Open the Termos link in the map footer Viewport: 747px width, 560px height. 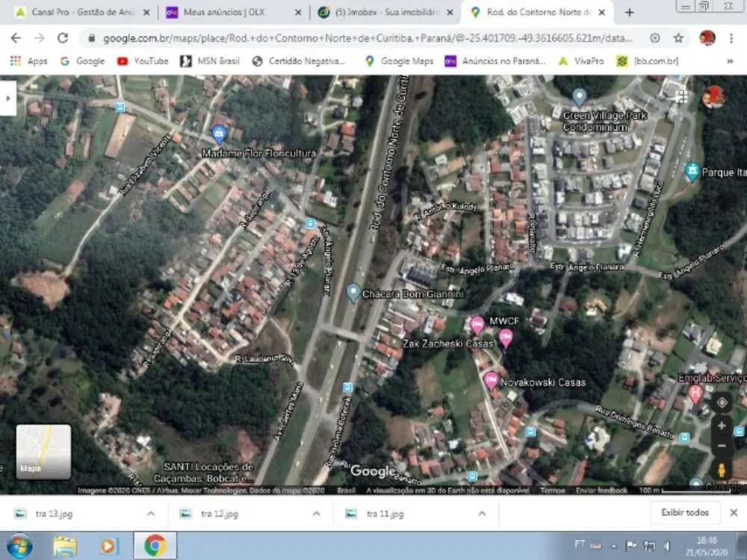[x=553, y=490]
